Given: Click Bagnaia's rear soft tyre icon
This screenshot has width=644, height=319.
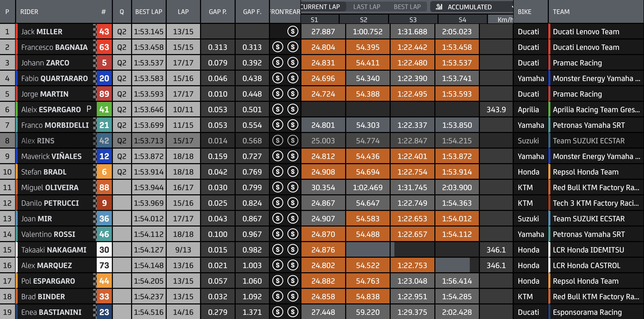Looking at the screenshot, I should click(x=293, y=47).
